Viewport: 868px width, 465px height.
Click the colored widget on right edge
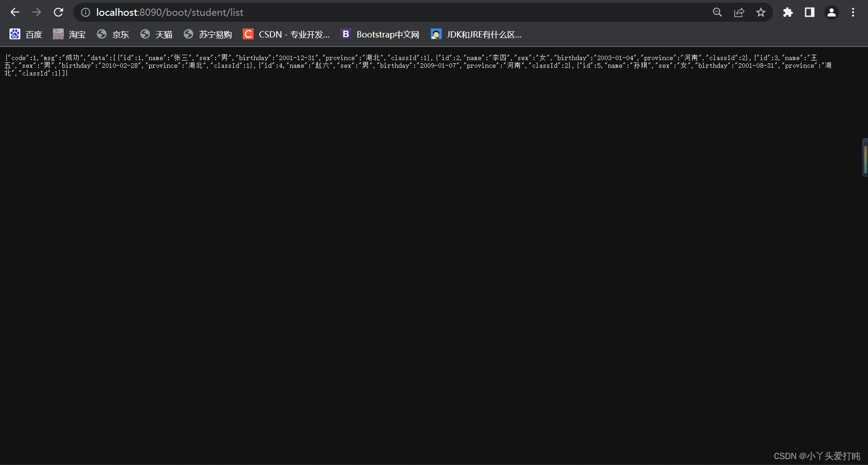(x=865, y=158)
